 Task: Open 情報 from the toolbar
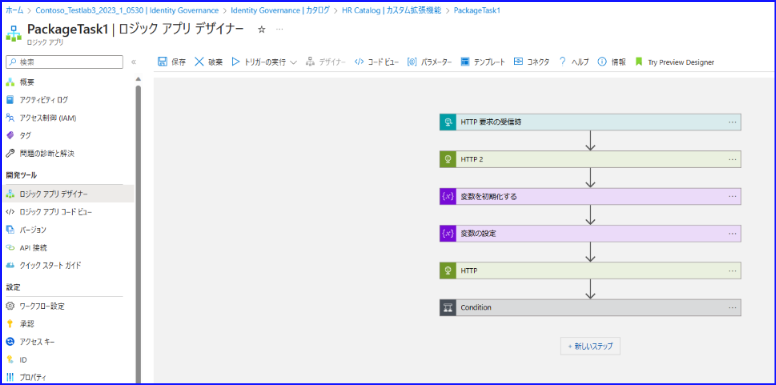coord(612,62)
